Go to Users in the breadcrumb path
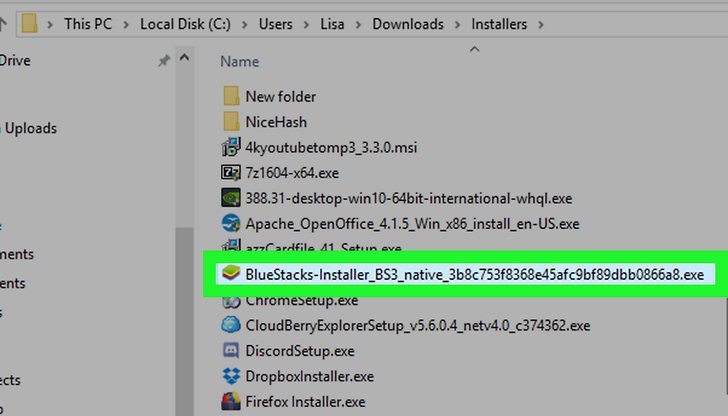 [275, 24]
